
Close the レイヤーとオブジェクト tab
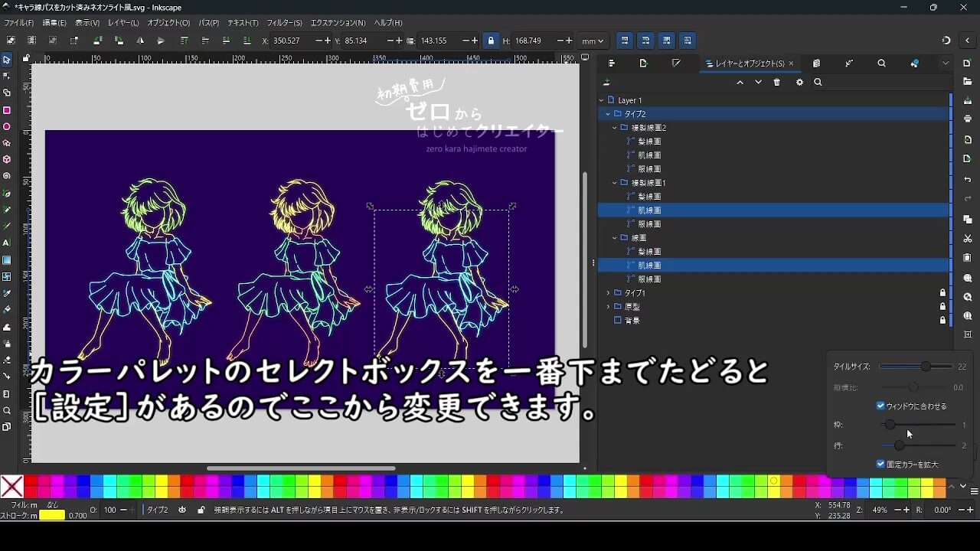[791, 64]
